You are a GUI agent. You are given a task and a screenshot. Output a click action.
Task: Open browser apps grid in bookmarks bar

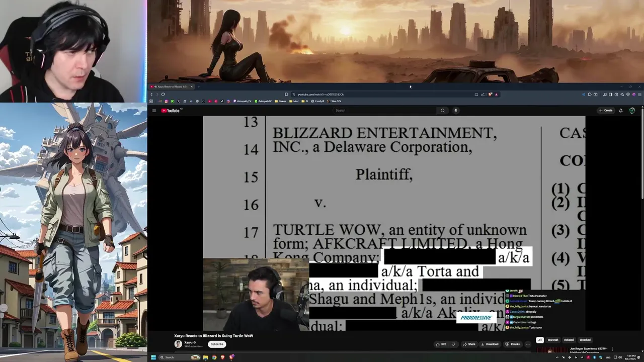click(151, 101)
